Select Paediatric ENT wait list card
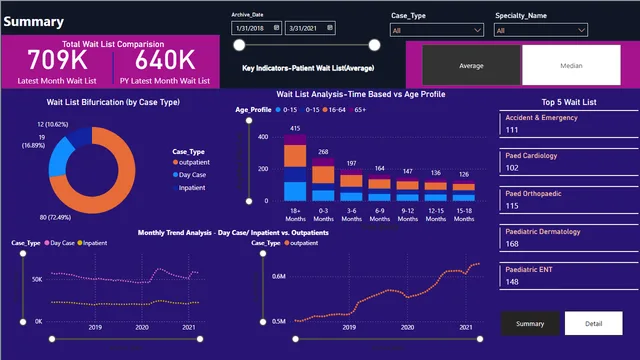640x360 pixels. coord(569,276)
